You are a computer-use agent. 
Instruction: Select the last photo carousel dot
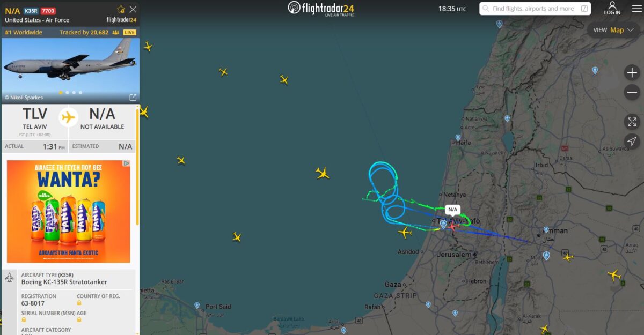pos(80,92)
